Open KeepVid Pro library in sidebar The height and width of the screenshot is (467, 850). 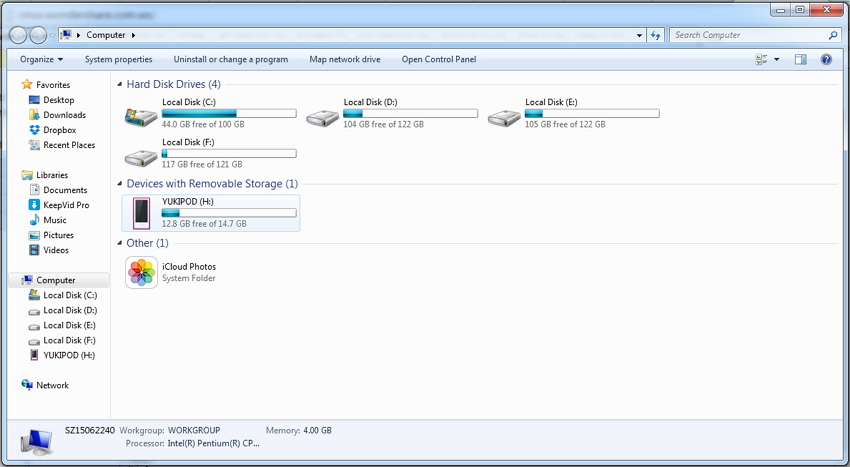pyautogui.click(x=35, y=205)
